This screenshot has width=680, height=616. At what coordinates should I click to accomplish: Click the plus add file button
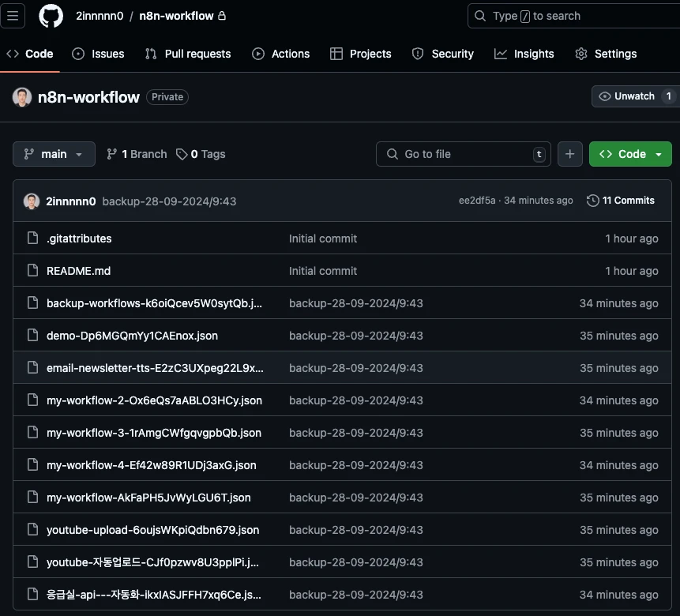pyautogui.click(x=570, y=154)
